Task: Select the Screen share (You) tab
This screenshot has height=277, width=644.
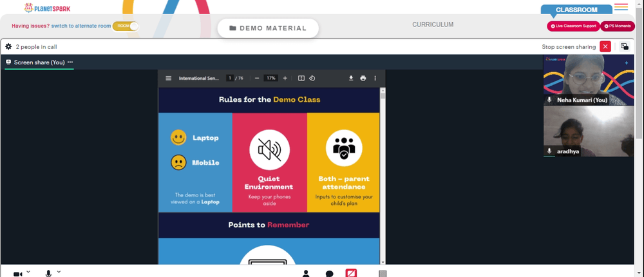Action: pos(39,62)
